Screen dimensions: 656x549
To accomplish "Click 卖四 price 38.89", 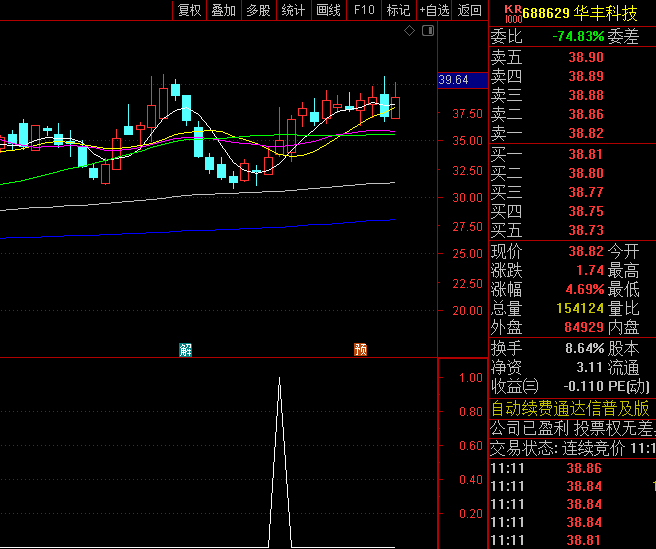I will [x=586, y=76].
